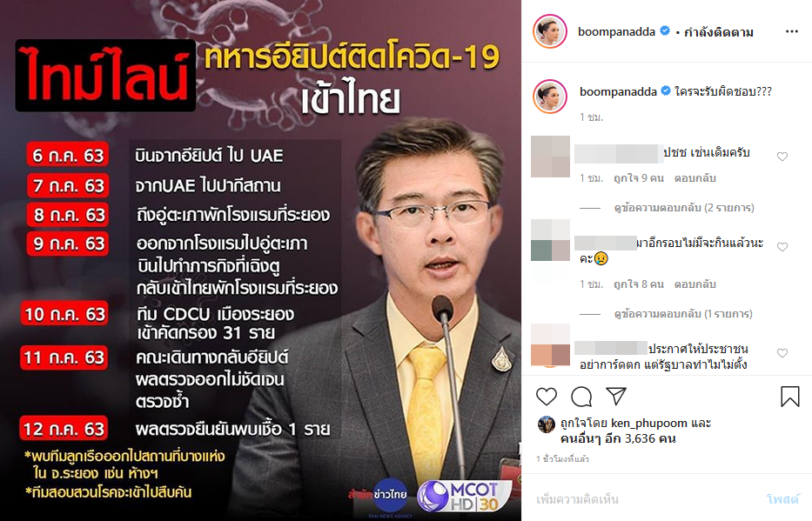Expand the 1 reply under second comment
Viewport: 812px width, 521px height.
click(x=683, y=314)
